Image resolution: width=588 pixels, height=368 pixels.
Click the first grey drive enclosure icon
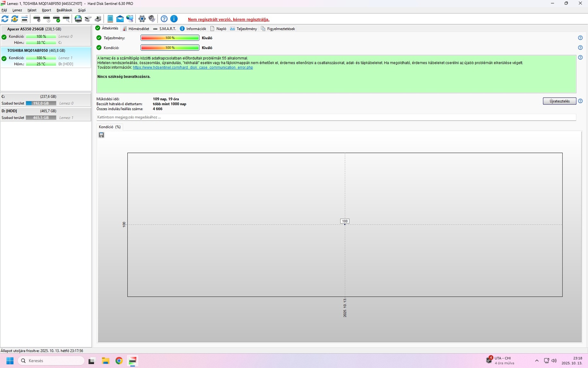click(x=88, y=19)
